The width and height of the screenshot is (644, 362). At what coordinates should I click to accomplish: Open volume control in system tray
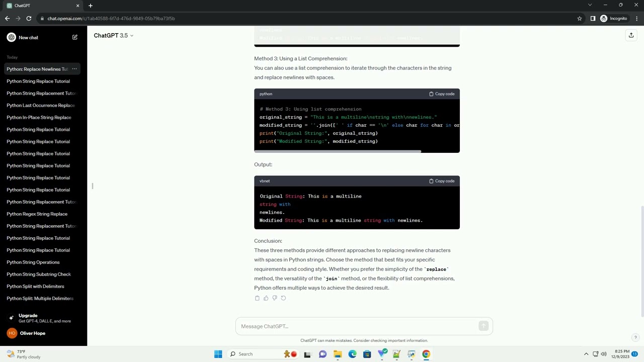click(x=603, y=354)
